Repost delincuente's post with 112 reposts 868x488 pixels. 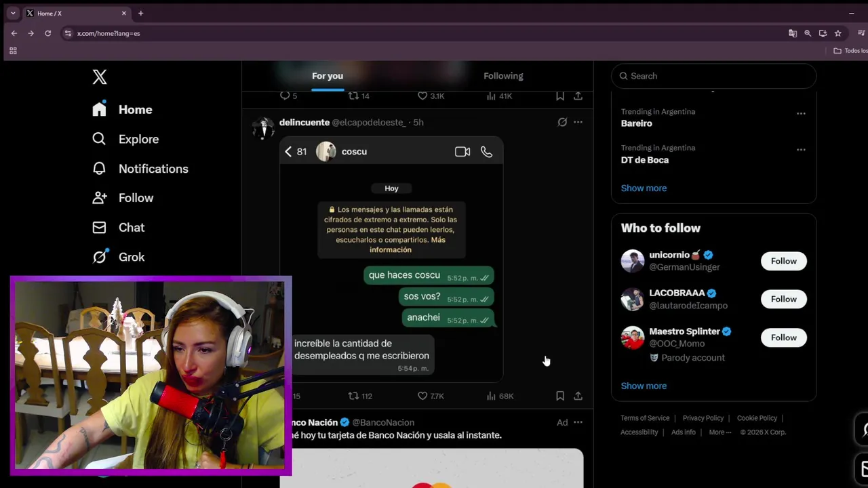coord(360,396)
